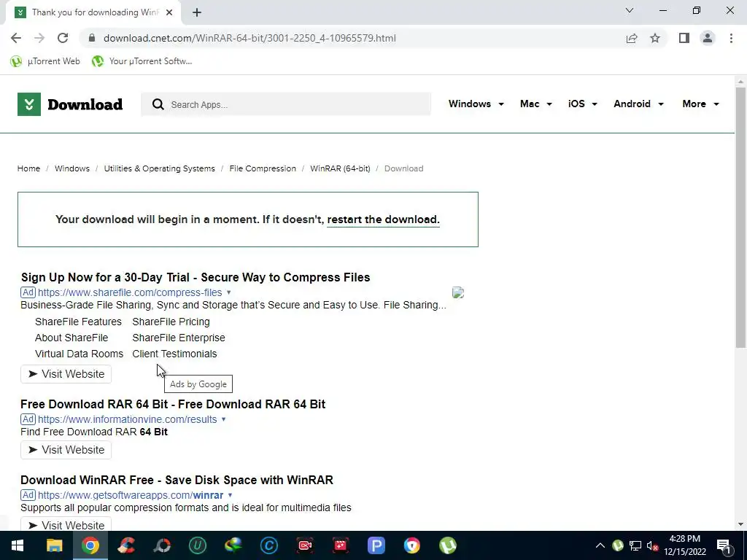747x560 pixels.
Task: Open WinRAR (64-bit) breadcrumb
Action: point(340,168)
